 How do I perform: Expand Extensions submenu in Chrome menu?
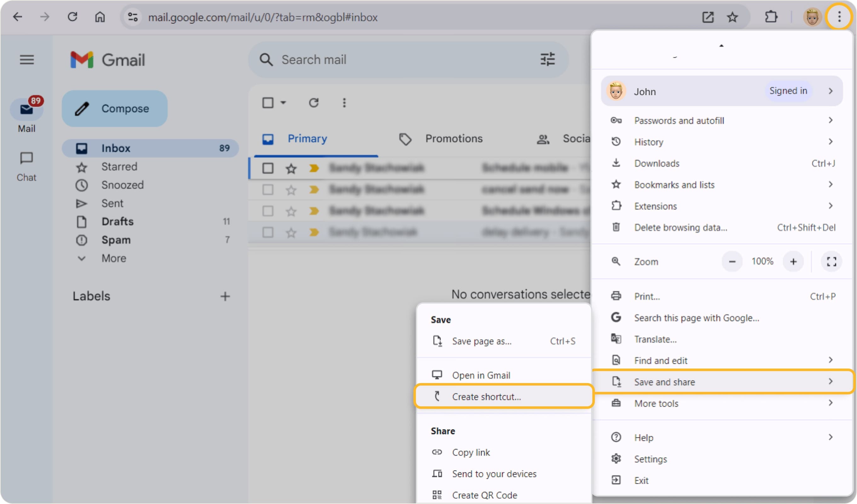[x=722, y=206]
